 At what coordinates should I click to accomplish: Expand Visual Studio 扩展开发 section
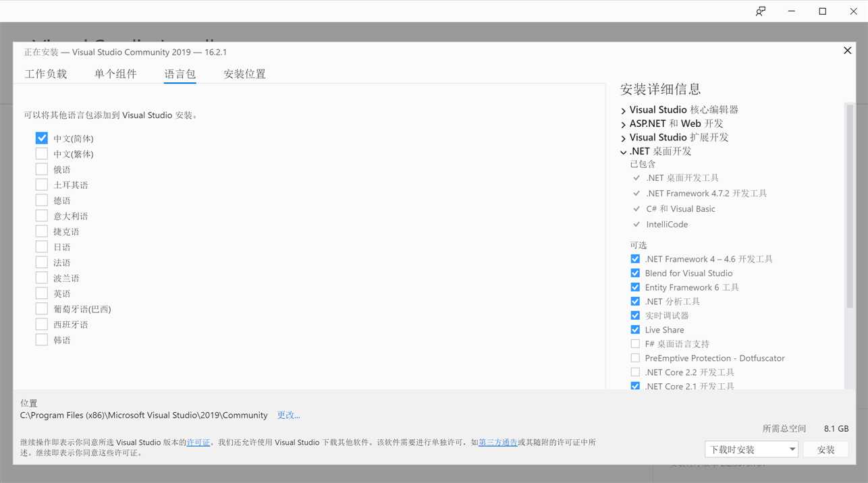pos(623,138)
